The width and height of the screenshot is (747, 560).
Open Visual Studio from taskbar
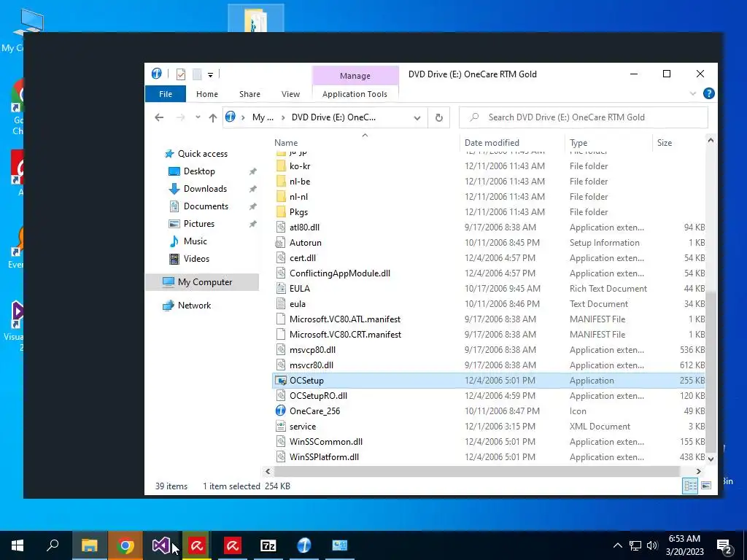pos(160,545)
